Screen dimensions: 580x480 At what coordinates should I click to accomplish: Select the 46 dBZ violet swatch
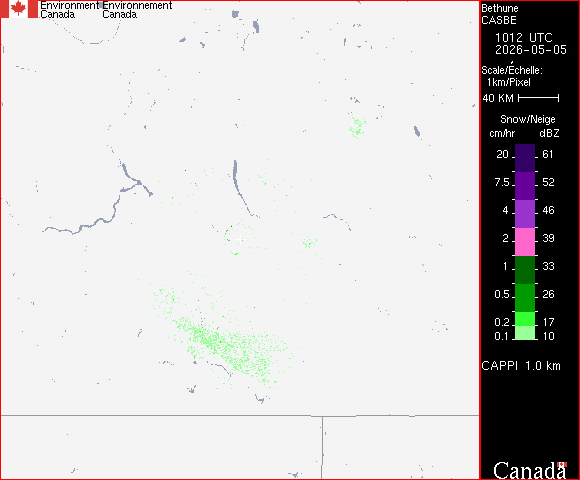pos(525,214)
